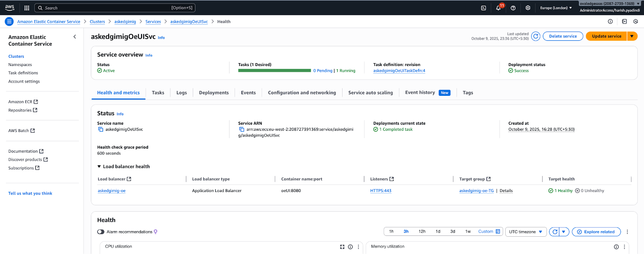The image size is (644, 254).
Task: Open the UTC timezone dropdown
Action: (x=526, y=232)
